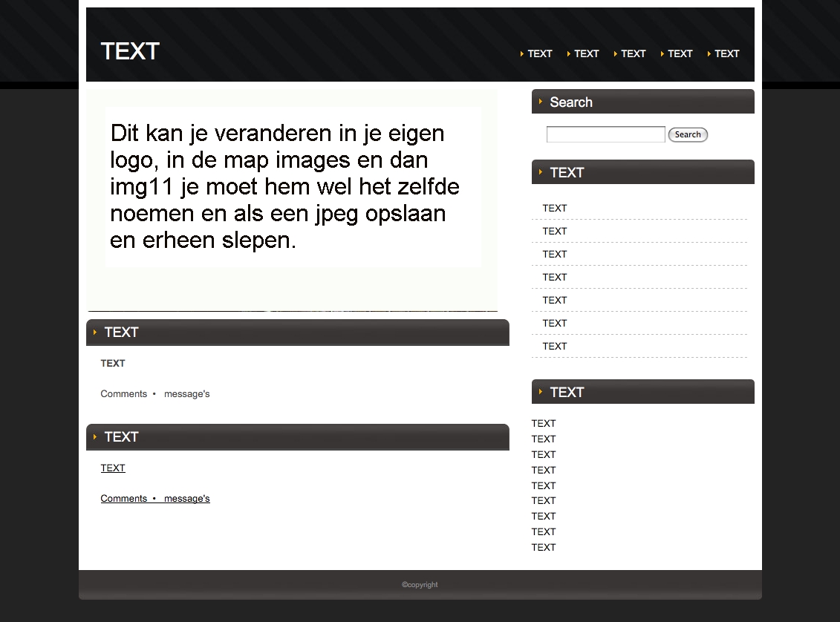Open the second TEXT link in top navigation
The height and width of the screenshot is (622, 840).
(x=586, y=53)
